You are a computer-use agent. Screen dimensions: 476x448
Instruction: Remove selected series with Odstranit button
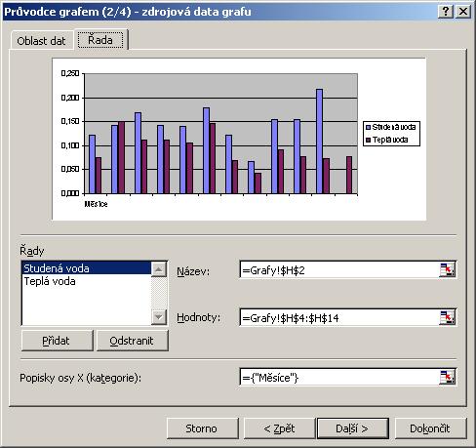(x=132, y=341)
